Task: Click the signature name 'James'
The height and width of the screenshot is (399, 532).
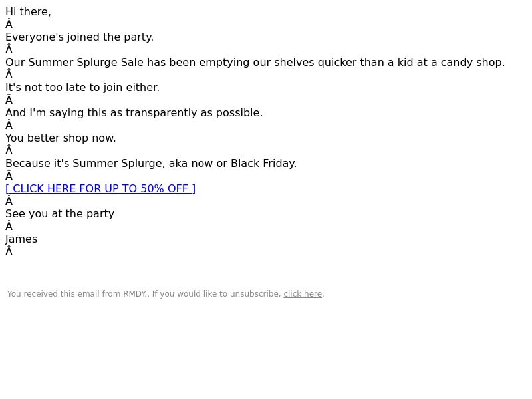Action: click(21, 239)
